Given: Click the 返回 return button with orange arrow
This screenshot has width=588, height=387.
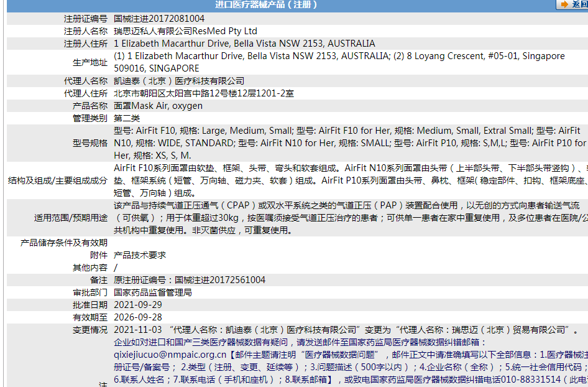Looking at the screenshot, I should point(572,4).
